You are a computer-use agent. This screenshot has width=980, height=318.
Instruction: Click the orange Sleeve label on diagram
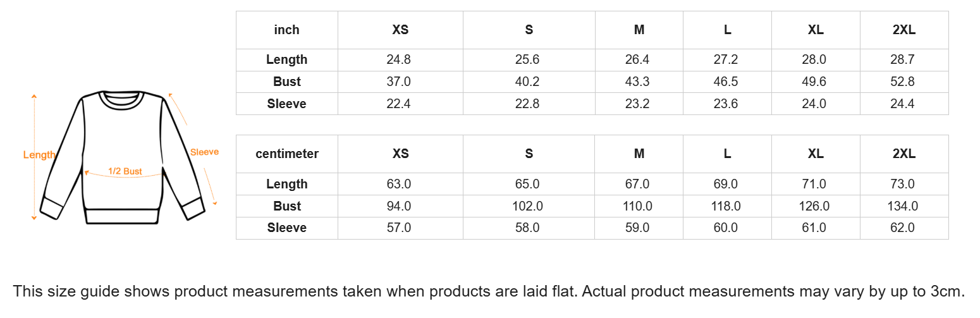pyautogui.click(x=204, y=152)
